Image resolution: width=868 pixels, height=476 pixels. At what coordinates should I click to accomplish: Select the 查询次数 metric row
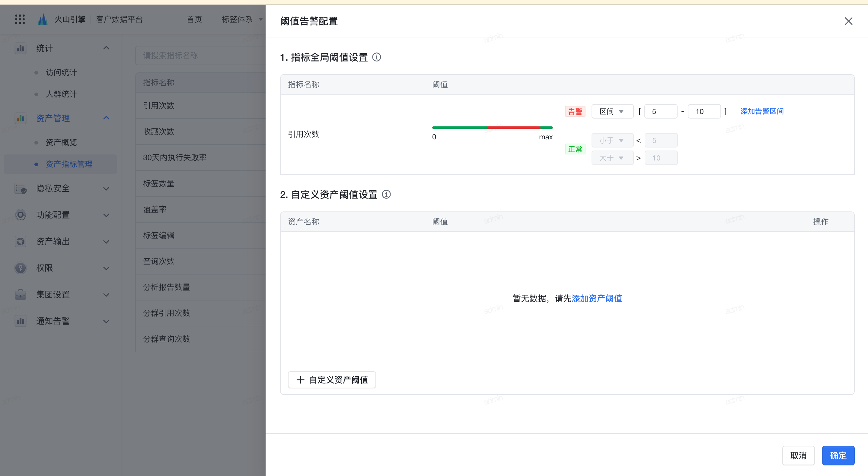click(200, 262)
